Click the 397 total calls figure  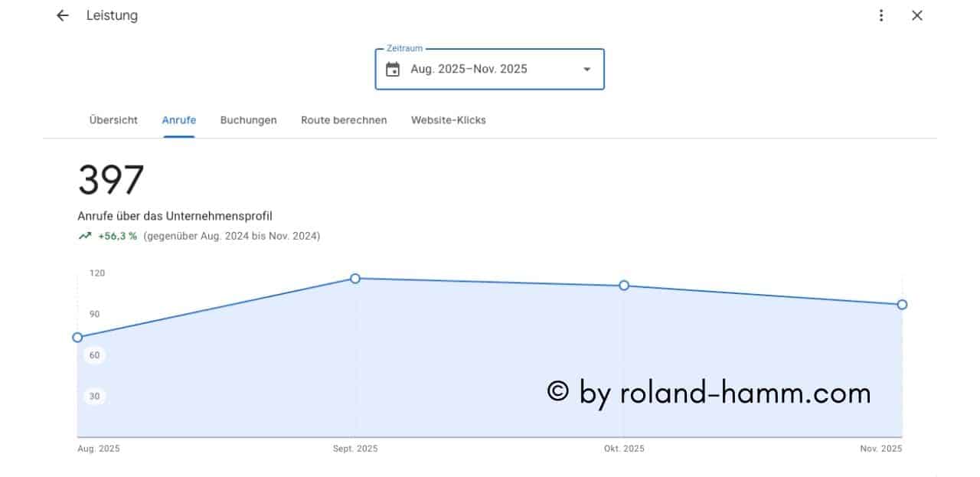coord(111,181)
